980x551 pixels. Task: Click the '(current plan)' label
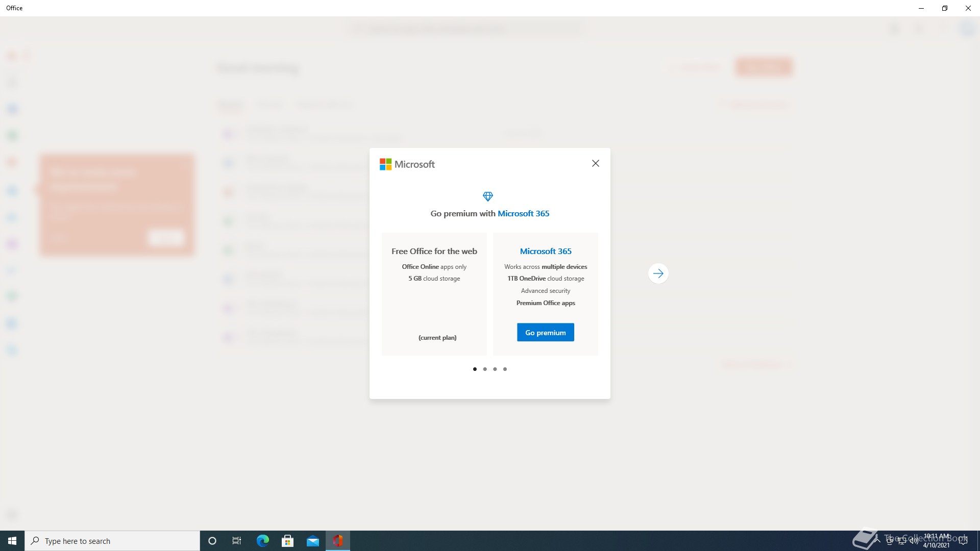[437, 338]
